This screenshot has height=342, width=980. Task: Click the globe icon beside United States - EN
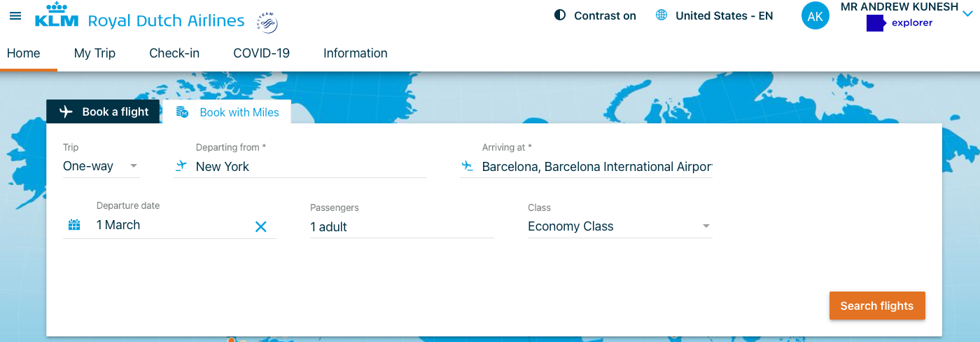661,15
